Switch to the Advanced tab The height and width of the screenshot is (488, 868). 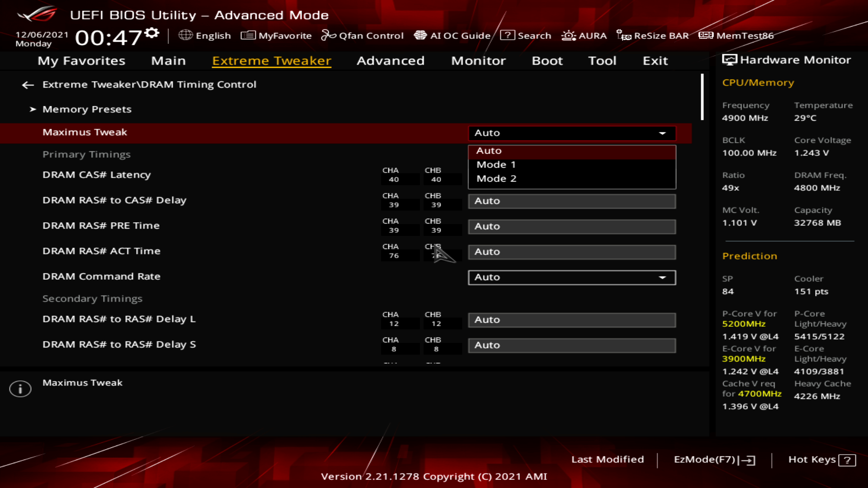(390, 61)
